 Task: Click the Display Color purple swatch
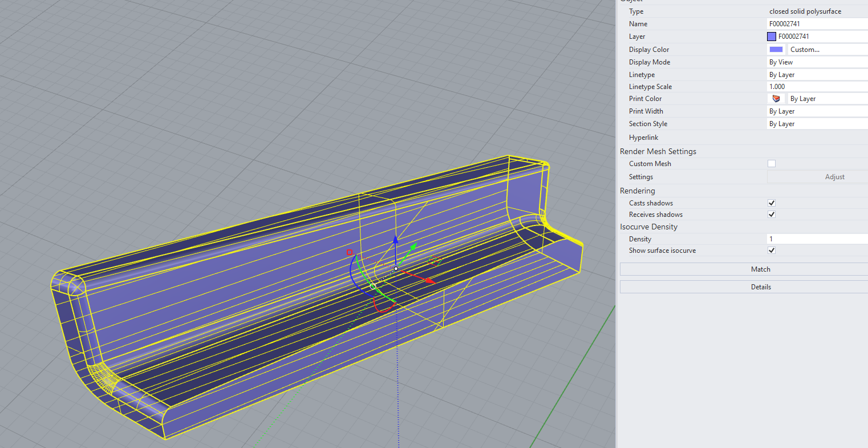(776, 50)
